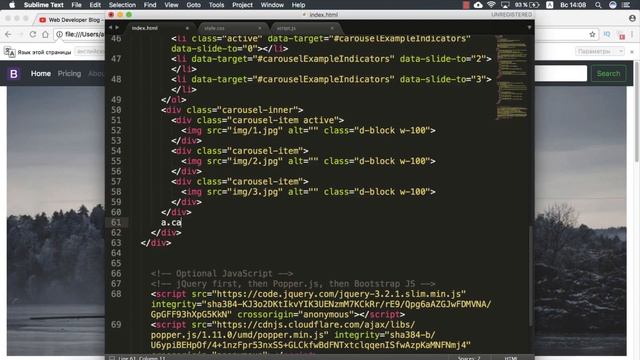Viewport: 640px width, 360px height.
Task: Open the Sublime Text application menu
Action: 43,5
